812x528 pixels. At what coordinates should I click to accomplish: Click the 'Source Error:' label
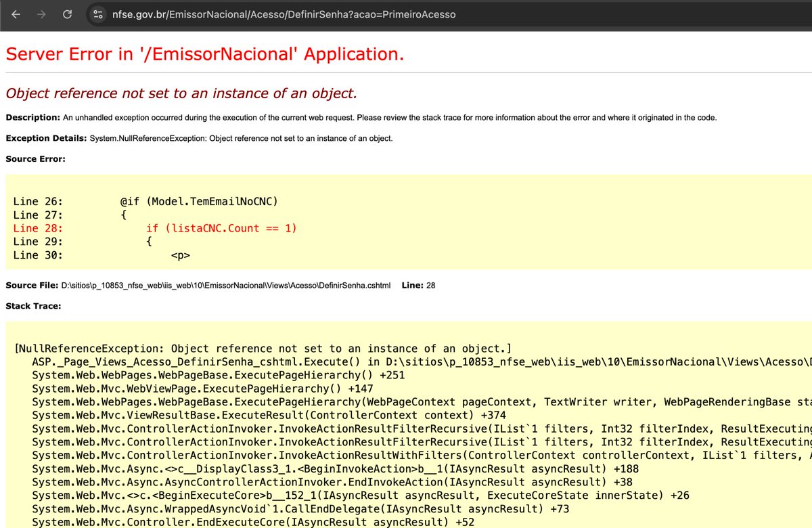(35, 159)
